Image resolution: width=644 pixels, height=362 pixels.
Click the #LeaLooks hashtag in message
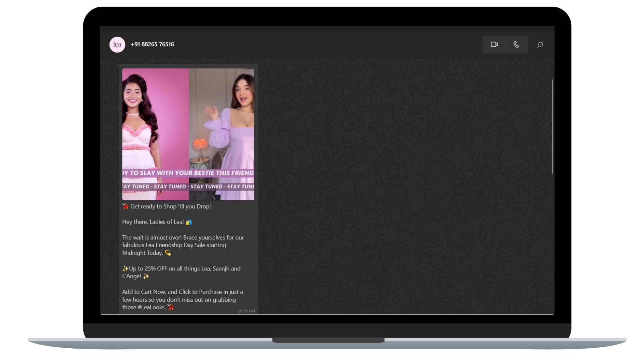coord(152,307)
